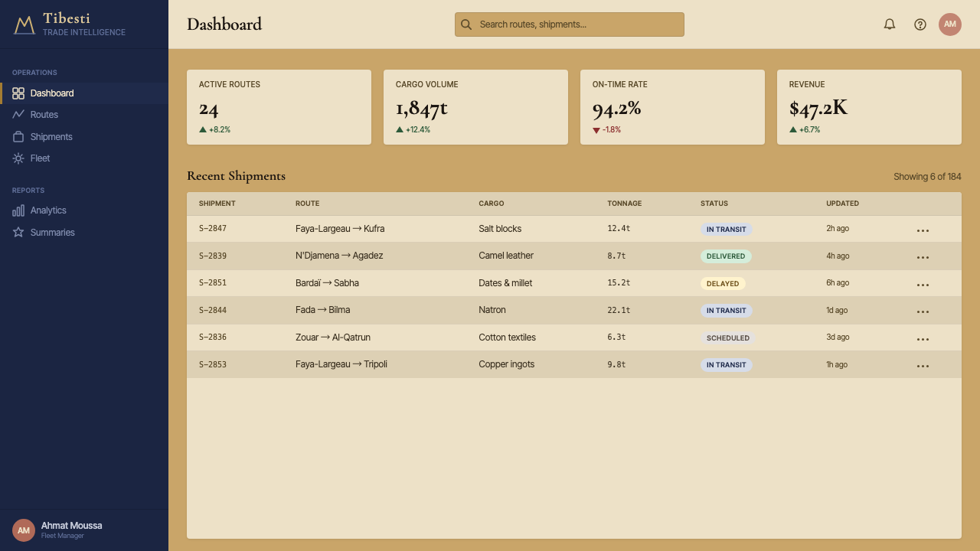Click the On-Time Rate down-trend arrow
Image resolution: width=980 pixels, height=551 pixels.
[x=596, y=130]
